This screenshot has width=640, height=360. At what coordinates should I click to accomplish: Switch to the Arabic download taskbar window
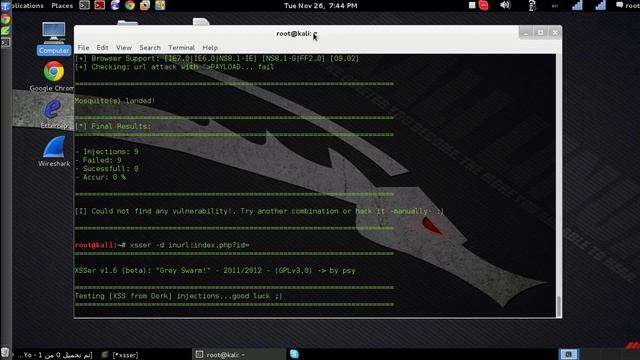tap(55, 355)
